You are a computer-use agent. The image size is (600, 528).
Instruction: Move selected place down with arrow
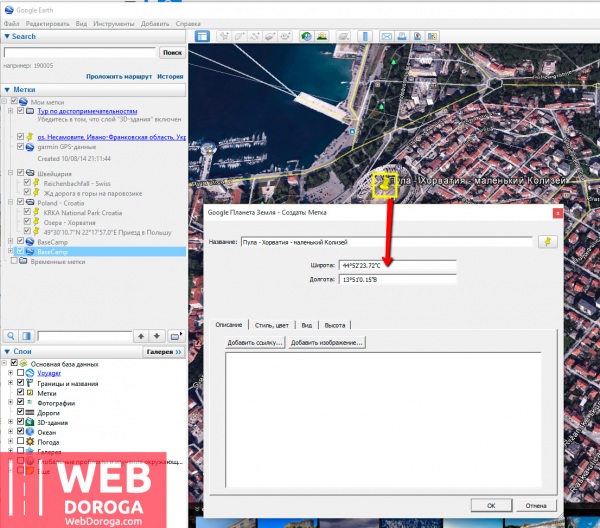click(x=157, y=336)
